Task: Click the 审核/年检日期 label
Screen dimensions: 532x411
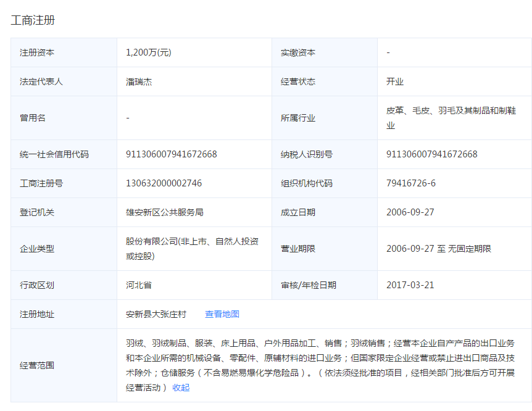Action: [309, 285]
